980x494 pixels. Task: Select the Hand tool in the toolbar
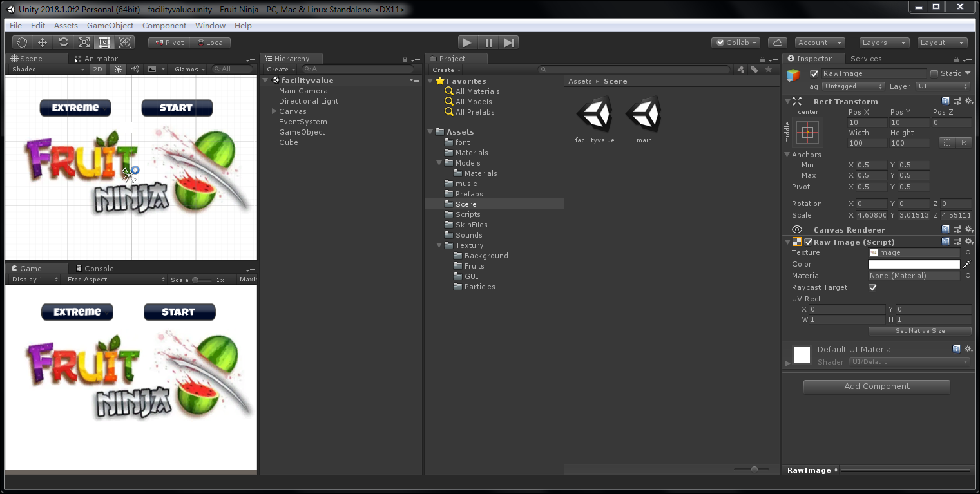[22, 43]
